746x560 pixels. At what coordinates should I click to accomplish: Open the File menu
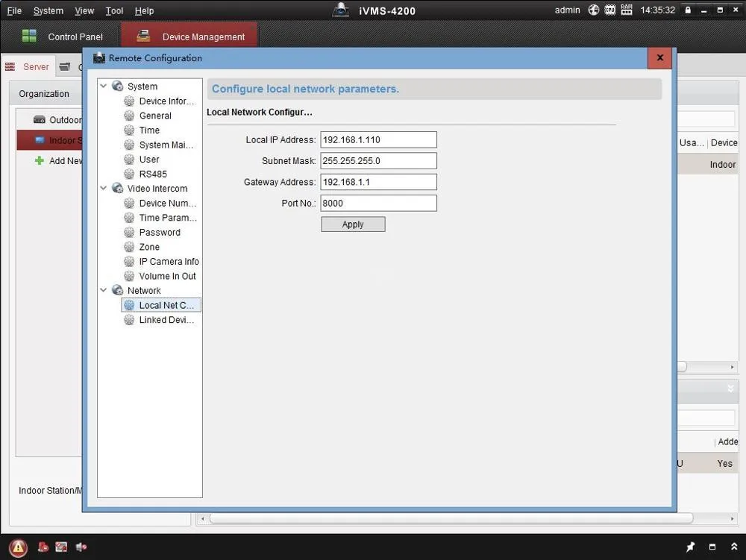coord(14,10)
